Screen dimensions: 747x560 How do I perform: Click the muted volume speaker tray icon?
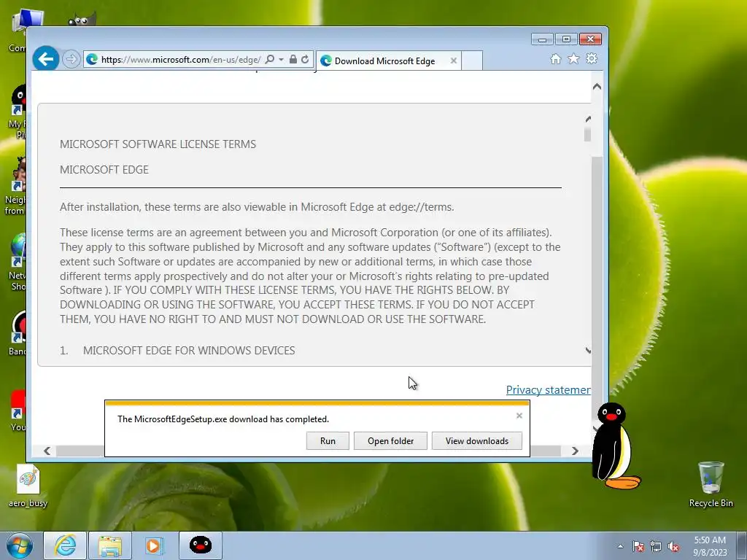click(673, 546)
